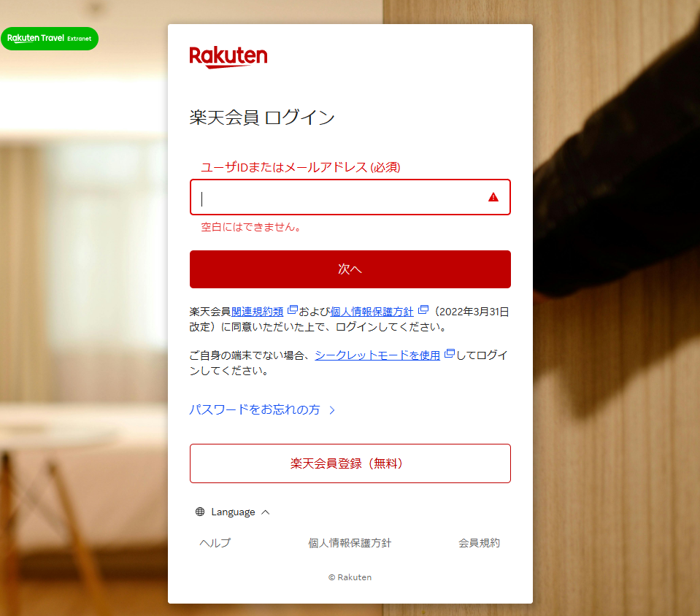Open the 関連規約類 link
Image resolution: width=700 pixels, height=616 pixels.
(257, 312)
